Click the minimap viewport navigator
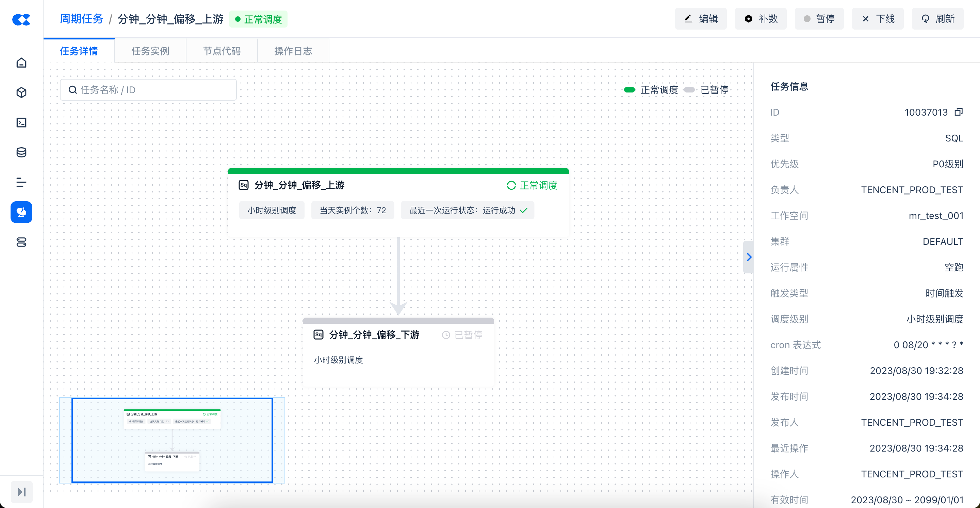This screenshot has width=980, height=508. [172, 440]
